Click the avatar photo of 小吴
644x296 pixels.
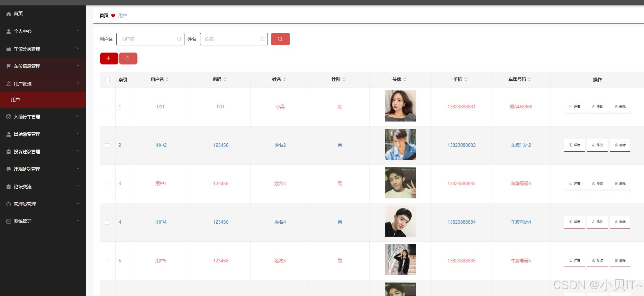tap(400, 106)
